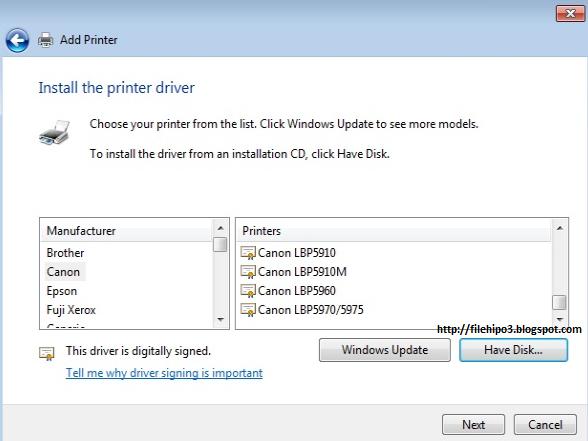The image size is (588, 441).
Task: Select Fuji Xerox in the Manufacturer list
Action: [x=71, y=310]
